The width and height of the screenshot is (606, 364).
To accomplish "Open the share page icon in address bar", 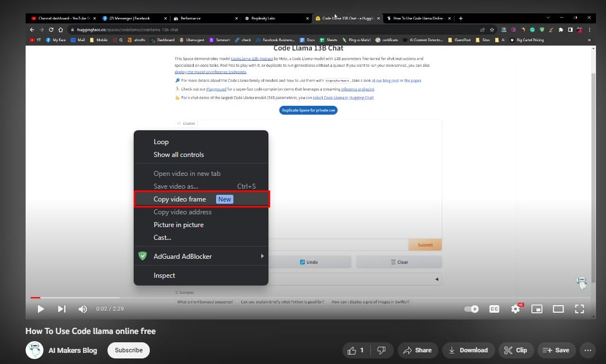I will [482, 29].
